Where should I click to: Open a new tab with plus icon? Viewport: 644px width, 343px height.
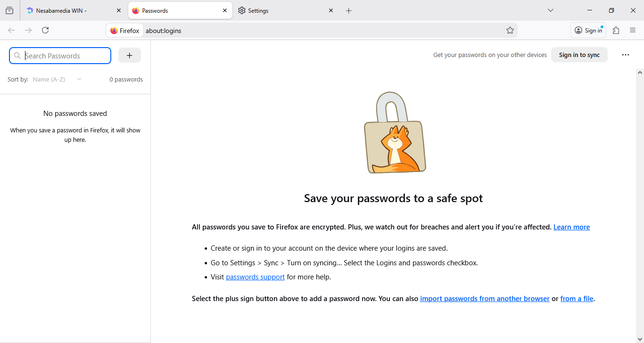(349, 11)
